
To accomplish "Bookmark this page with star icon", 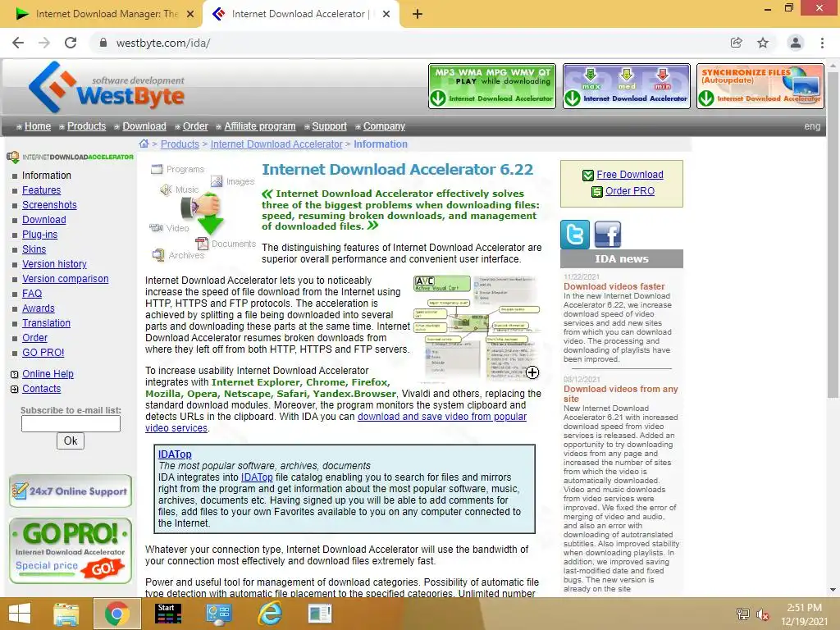I will point(763,43).
